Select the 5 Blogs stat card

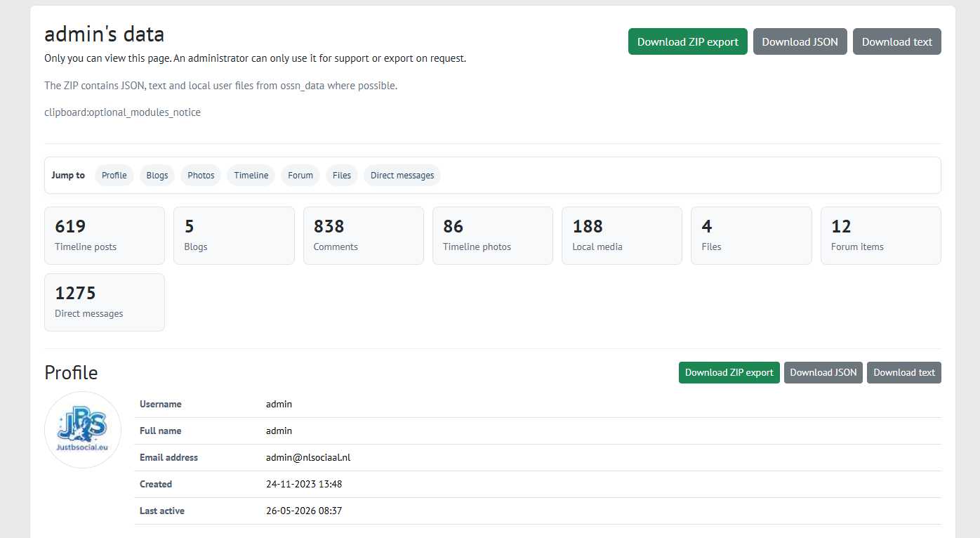click(x=234, y=235)
